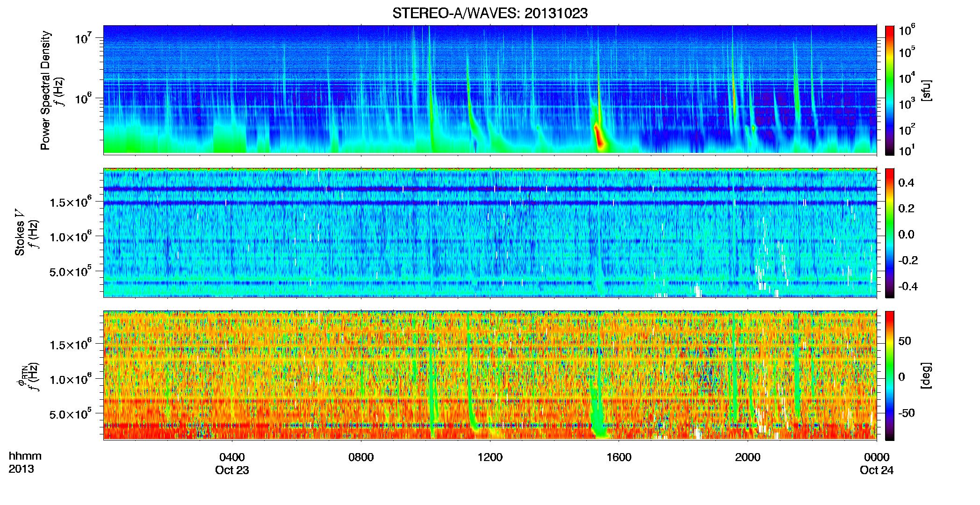Click the 1.5×10^6 tick of Stokes V panel
980x505 pixels.
[70, 202]
